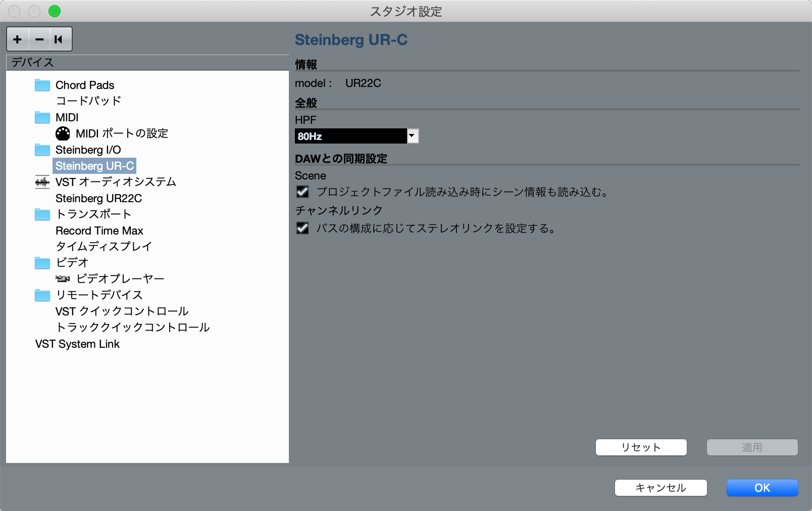Viewport: 812px width, 511px height.
Task: Select Record Time Max in the sidebar
Action: pyautogui.click(x=99, y=230)
